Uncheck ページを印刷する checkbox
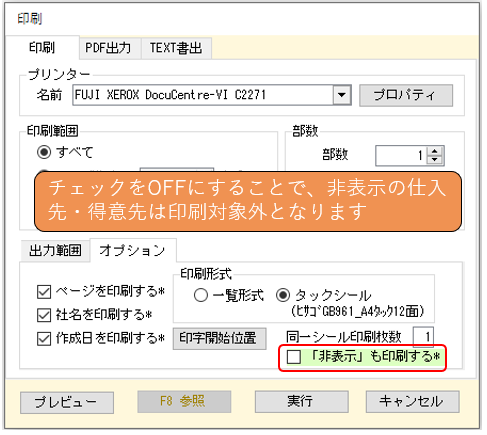487x435 pixels. tap(44, 291)
